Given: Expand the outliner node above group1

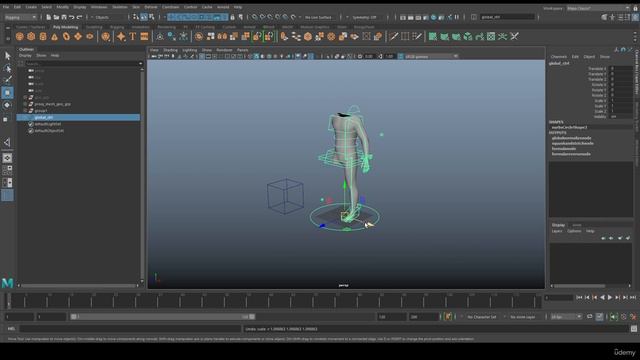Looking at the screenshot, I should click(25, 104).
